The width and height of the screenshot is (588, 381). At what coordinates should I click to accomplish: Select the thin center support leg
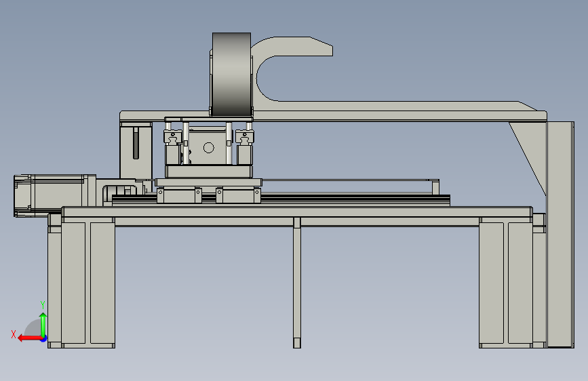[x=297, y=283]
